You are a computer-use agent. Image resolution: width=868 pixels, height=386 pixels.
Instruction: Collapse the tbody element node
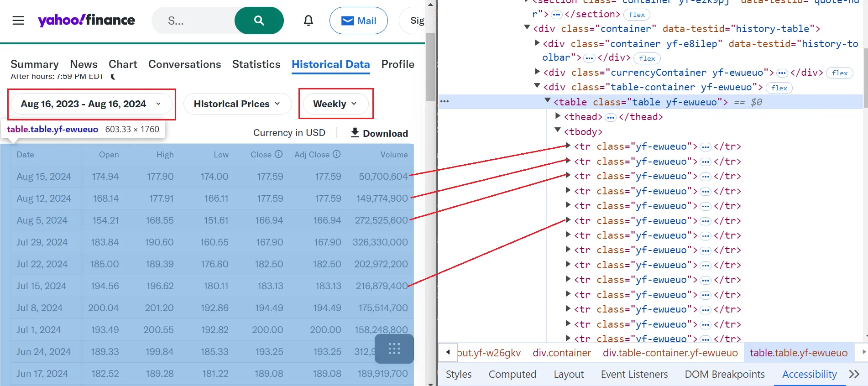click(558, 131)
